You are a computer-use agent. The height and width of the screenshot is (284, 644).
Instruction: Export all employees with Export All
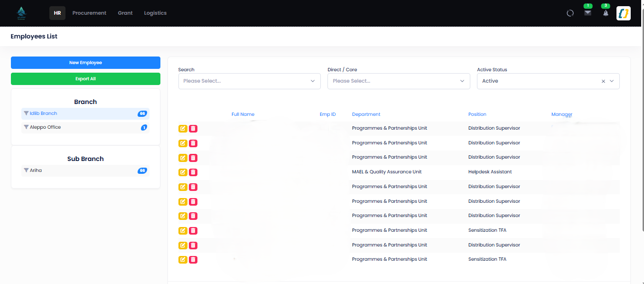click(x=85, y=79)
